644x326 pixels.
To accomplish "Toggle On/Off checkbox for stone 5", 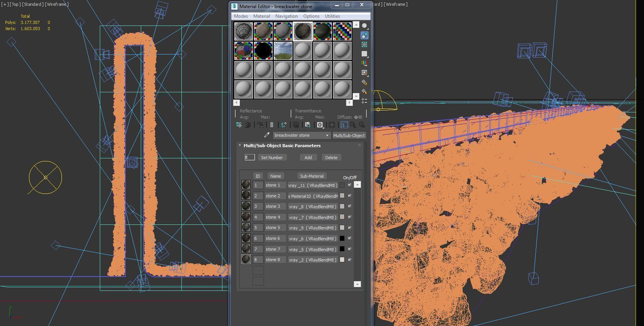I will coord(350,228).
